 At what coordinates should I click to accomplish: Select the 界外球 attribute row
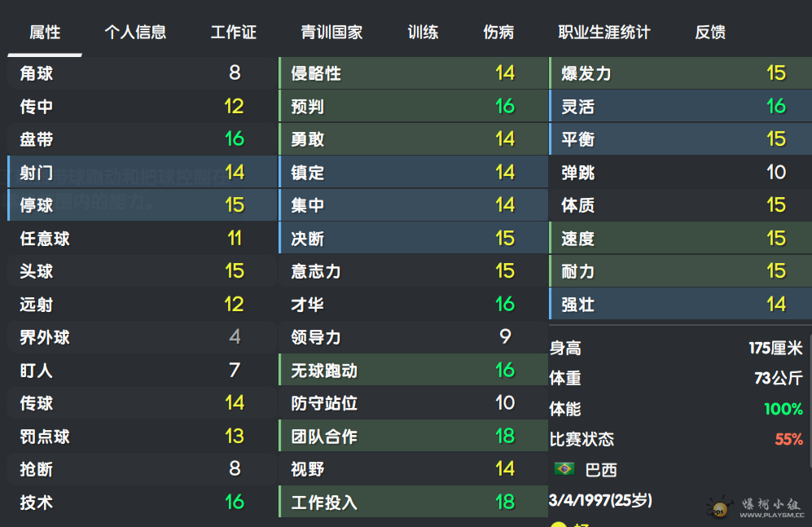click(143, 337)
